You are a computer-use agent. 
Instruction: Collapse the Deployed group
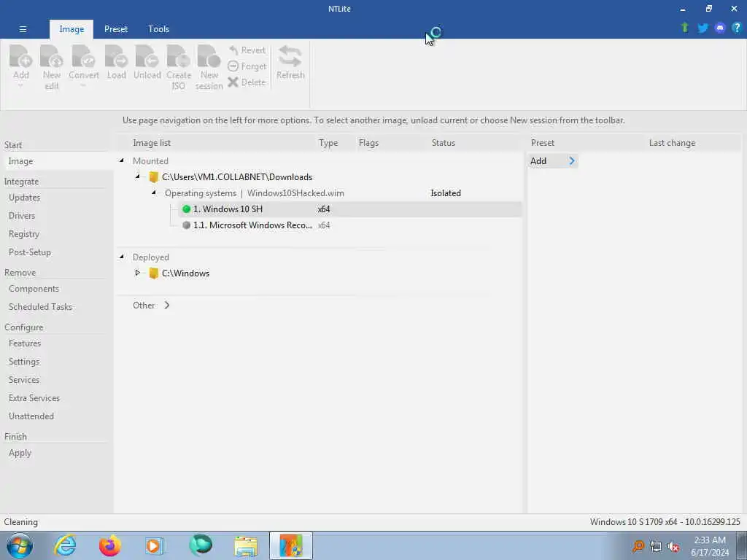122,257
